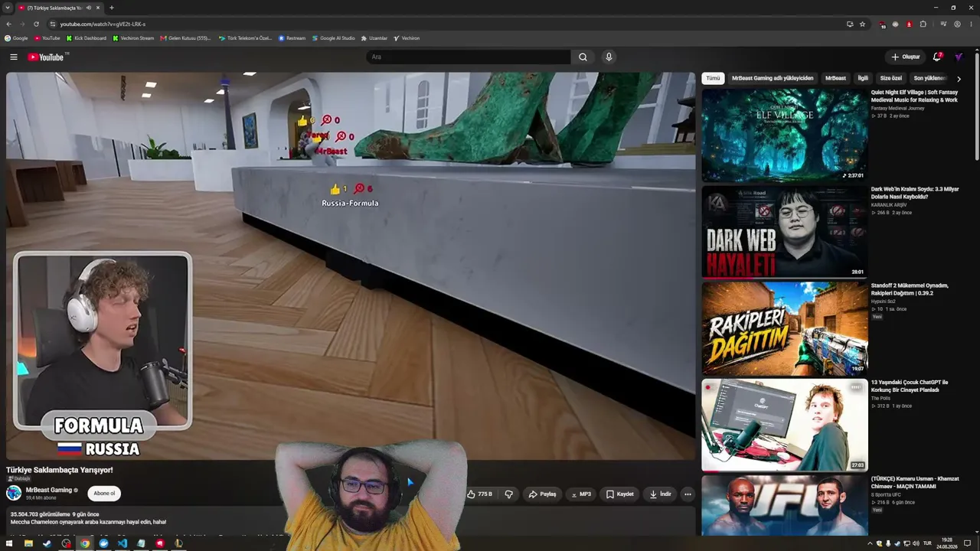
Task: Open the Gelen Kutusu Gmail bookmark
Action: click(186, 37)
